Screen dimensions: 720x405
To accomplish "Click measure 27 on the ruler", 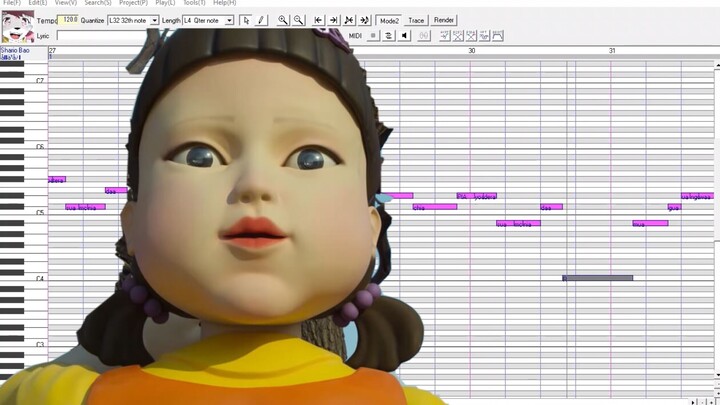I will pos(52,51).
